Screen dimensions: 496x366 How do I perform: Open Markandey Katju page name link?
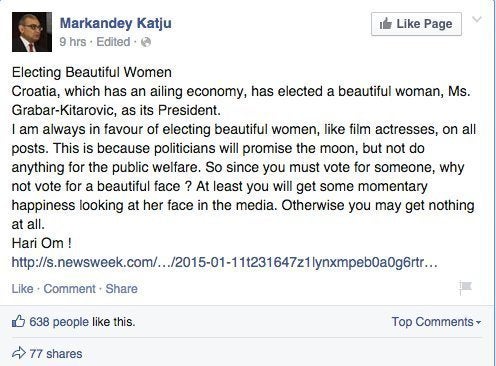[x=116, y=23]
